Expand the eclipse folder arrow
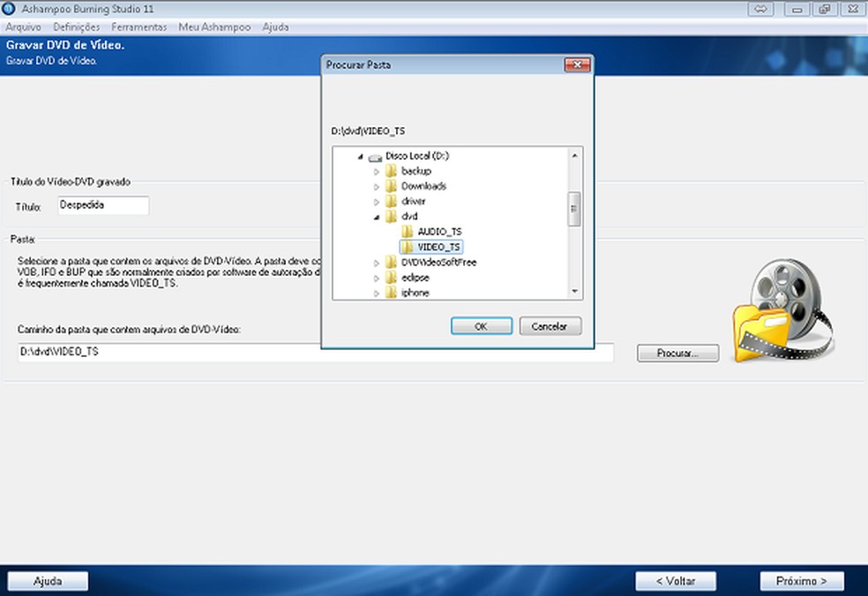Image resolution: width=868 pixels, height=596 pixels. (x=377, y=279)
